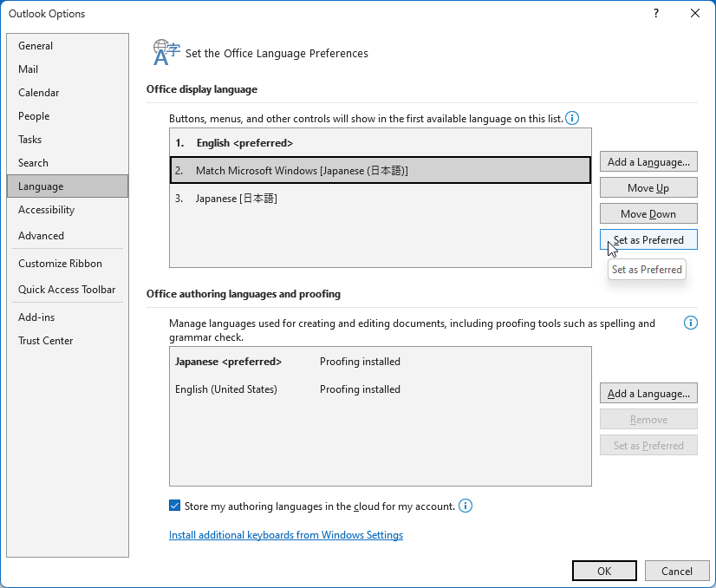
Task: Click the Move Up button
Action: (648, 188)
